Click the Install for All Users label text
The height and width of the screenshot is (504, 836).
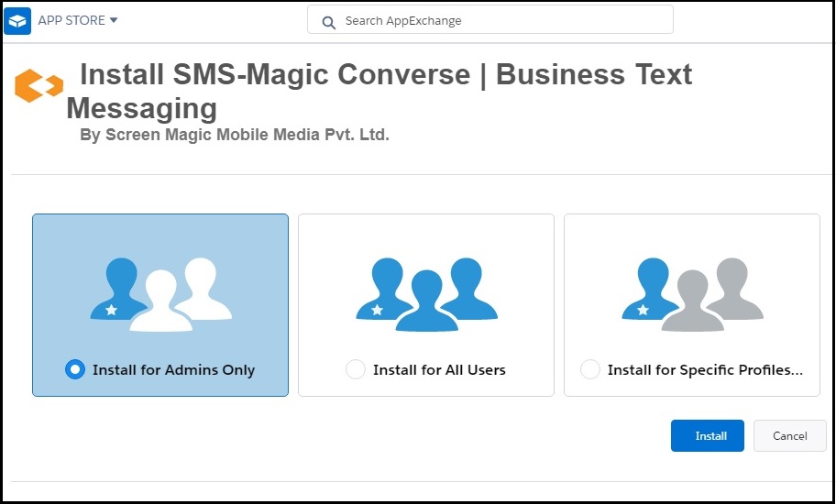pos(439,369)
